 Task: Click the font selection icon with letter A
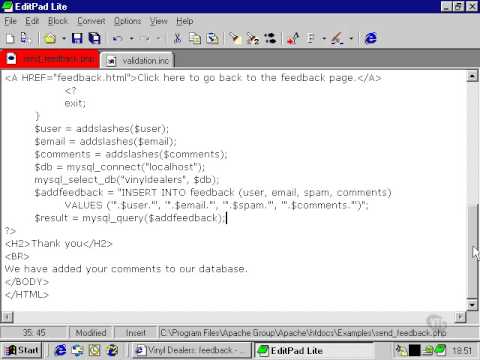pyautogui.click(x=293, y=39)
